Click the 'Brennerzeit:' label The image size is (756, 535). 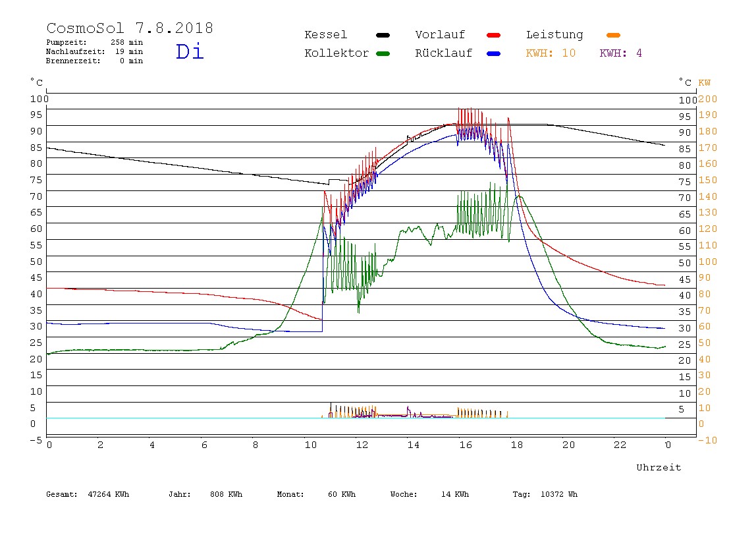coord(73,61)
